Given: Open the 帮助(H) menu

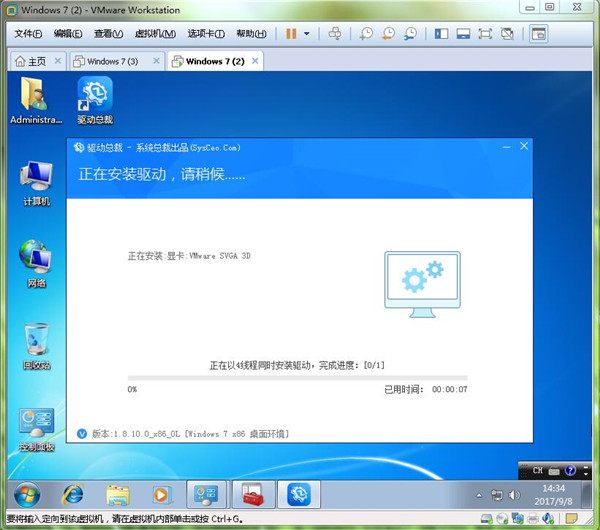Looking at the screenshot, I should (251, 34).
